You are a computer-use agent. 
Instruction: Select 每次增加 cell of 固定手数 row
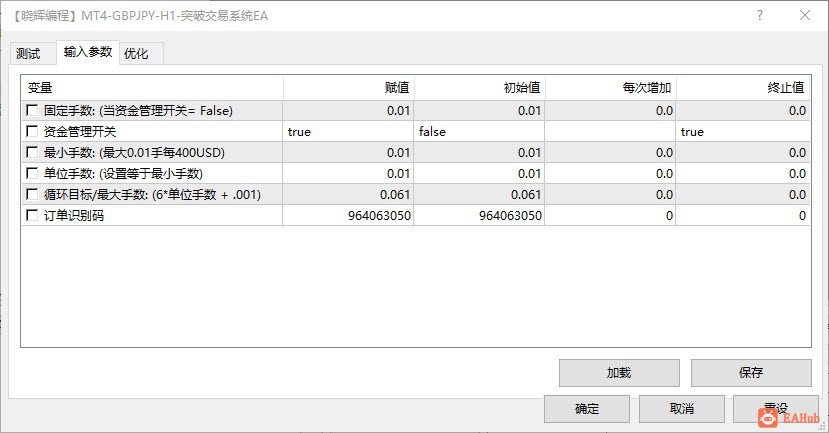(x=611, y=110)
